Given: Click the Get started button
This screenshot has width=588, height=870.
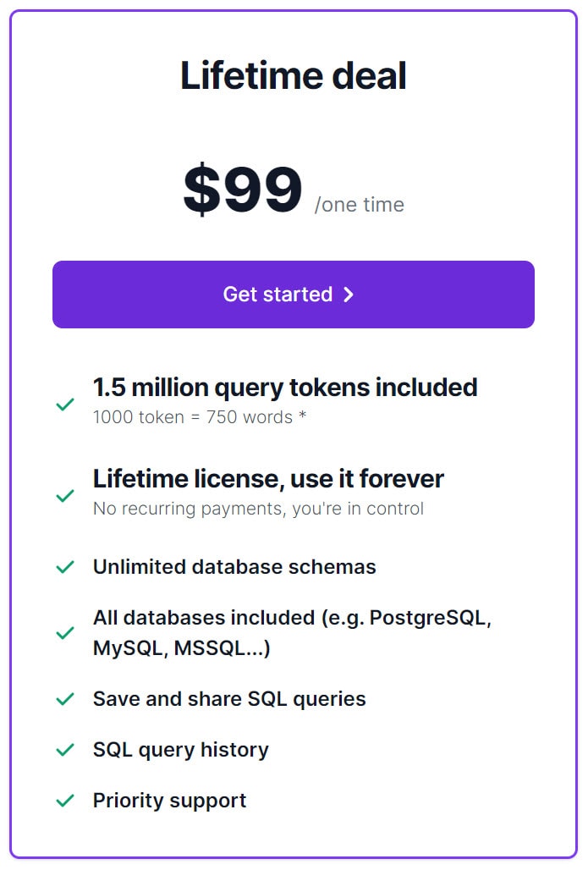Looking at the screenshot, I should (294, 295).
